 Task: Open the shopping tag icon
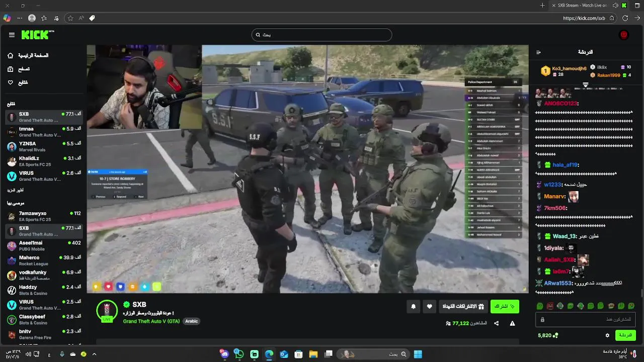[x=92, y=18]
